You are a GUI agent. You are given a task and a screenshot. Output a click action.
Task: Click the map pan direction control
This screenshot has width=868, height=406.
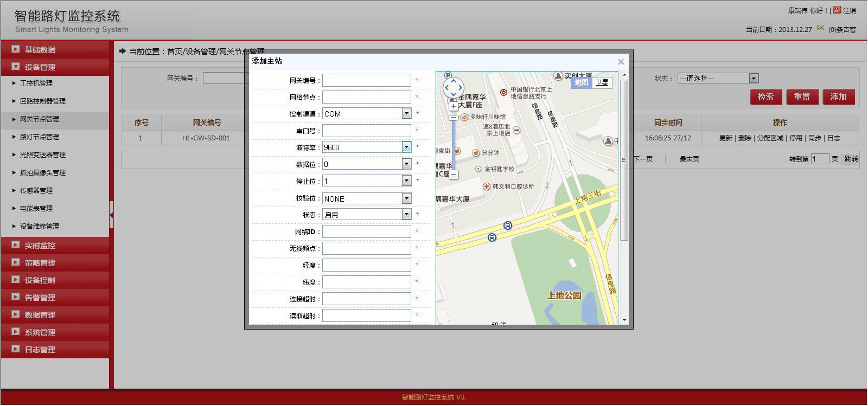point(454,87)
